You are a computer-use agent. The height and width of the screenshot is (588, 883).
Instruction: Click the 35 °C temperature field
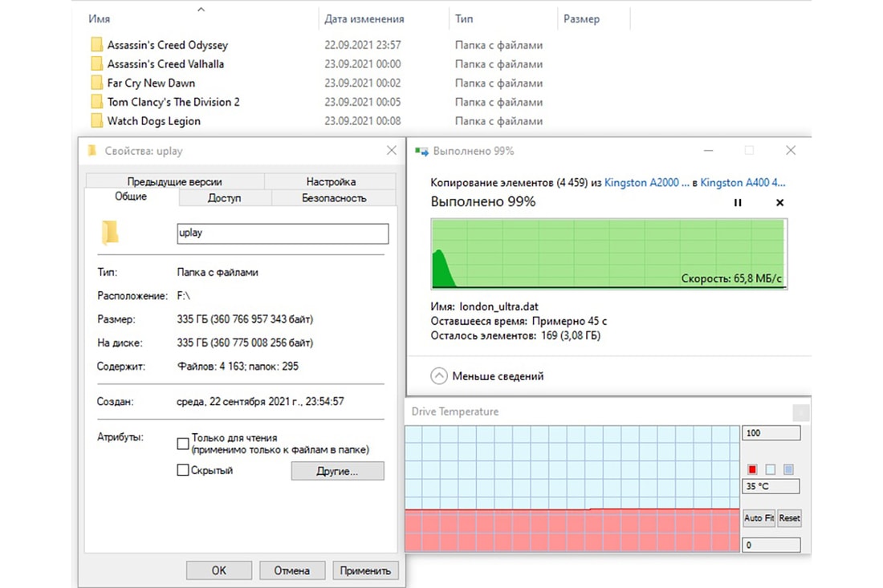tap(771, 486)
